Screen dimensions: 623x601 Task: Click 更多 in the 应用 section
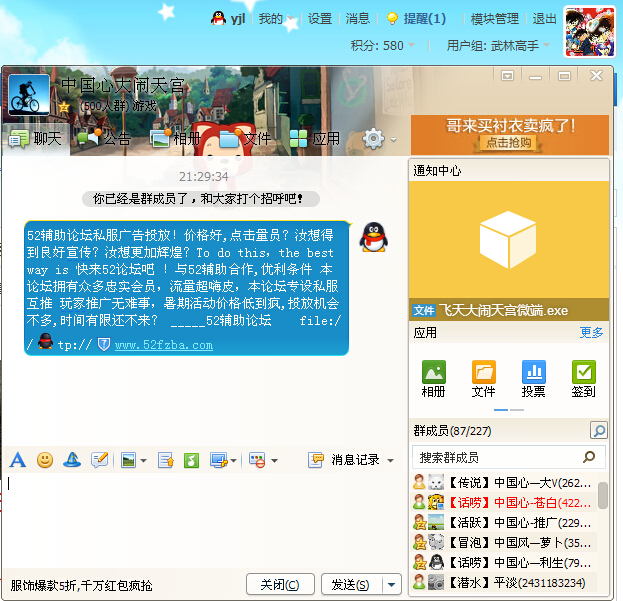[591, 332]
